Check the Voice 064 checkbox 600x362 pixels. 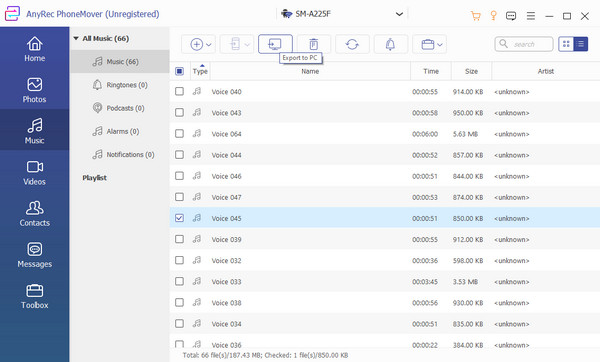[x=179, y=134]
